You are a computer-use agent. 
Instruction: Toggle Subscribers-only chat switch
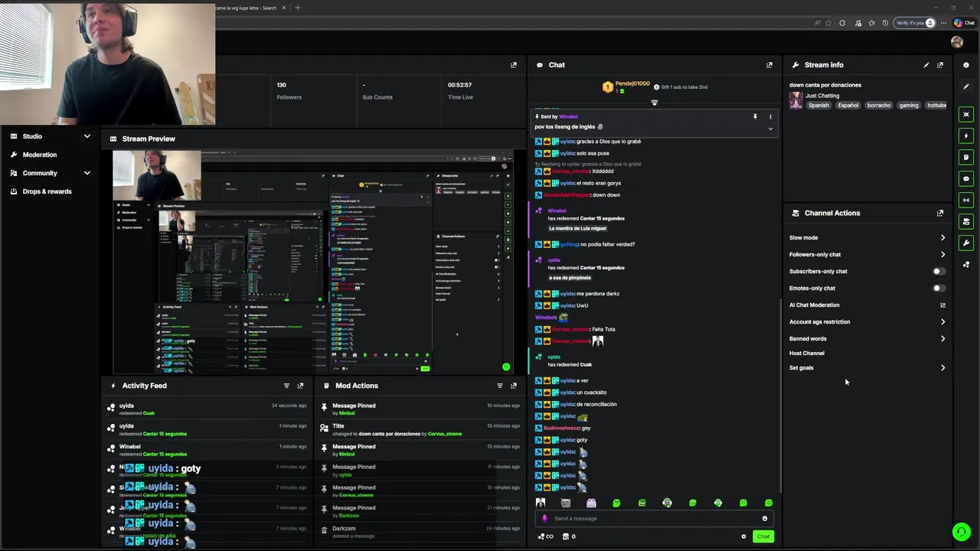[939, 271]
